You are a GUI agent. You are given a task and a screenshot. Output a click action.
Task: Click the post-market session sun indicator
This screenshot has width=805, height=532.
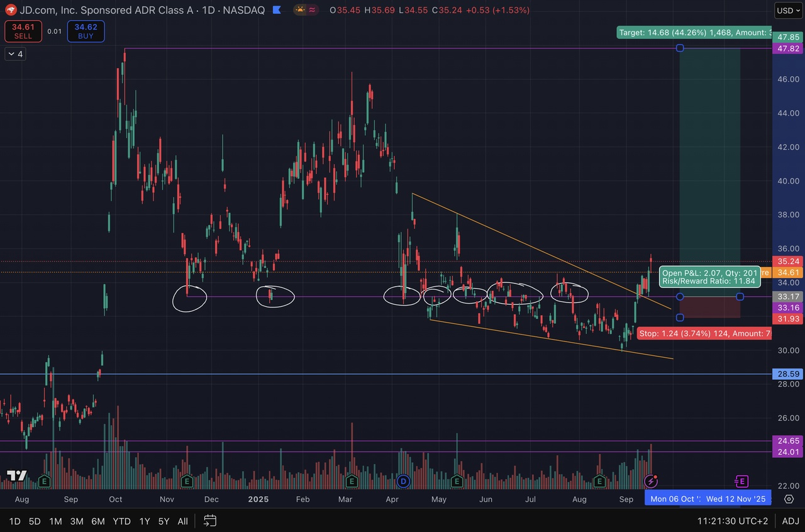[301, 10]
